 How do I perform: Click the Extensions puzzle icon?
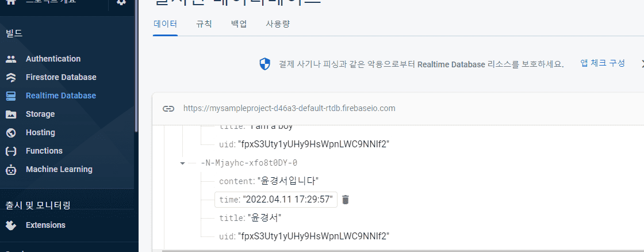pyautogui.click(x=11, y=226)
